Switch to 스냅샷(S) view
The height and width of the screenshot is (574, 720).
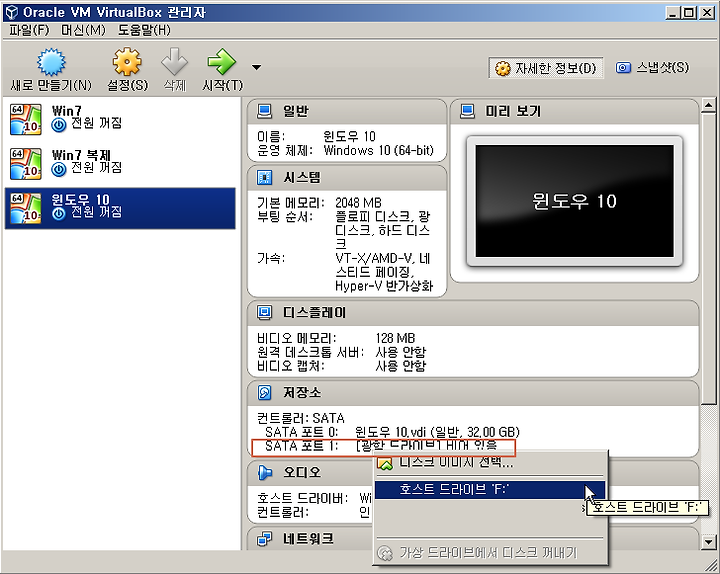point(652,68)
